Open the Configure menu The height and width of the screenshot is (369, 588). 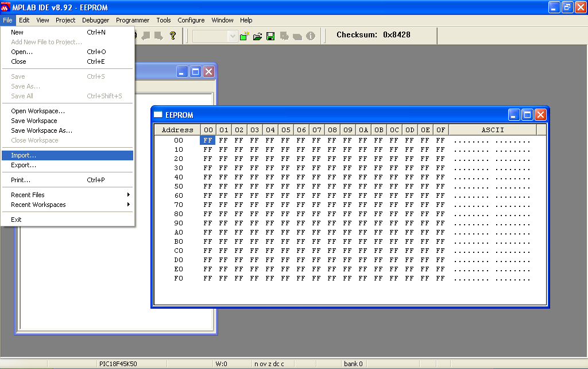point(191,20)
